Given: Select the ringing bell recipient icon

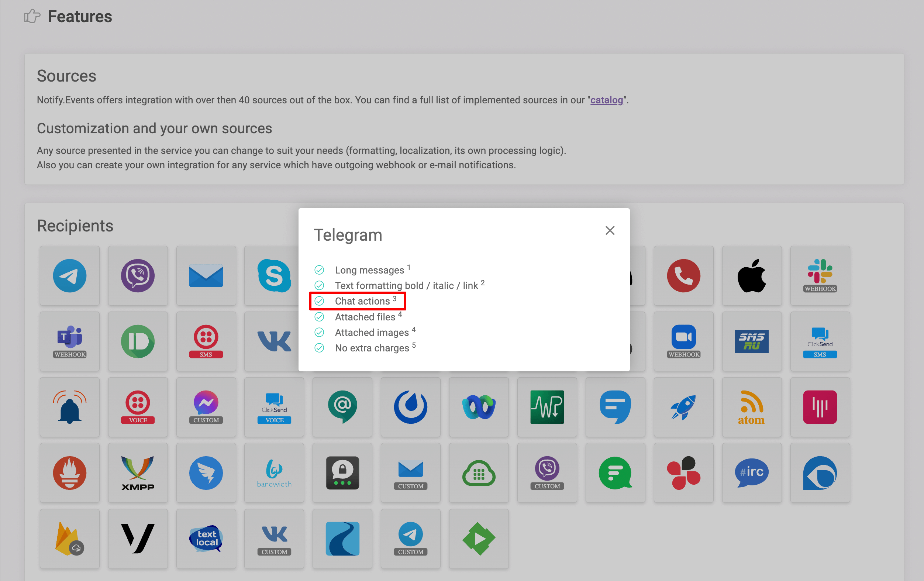Looking at the screenshot, I should pos(69,407).
